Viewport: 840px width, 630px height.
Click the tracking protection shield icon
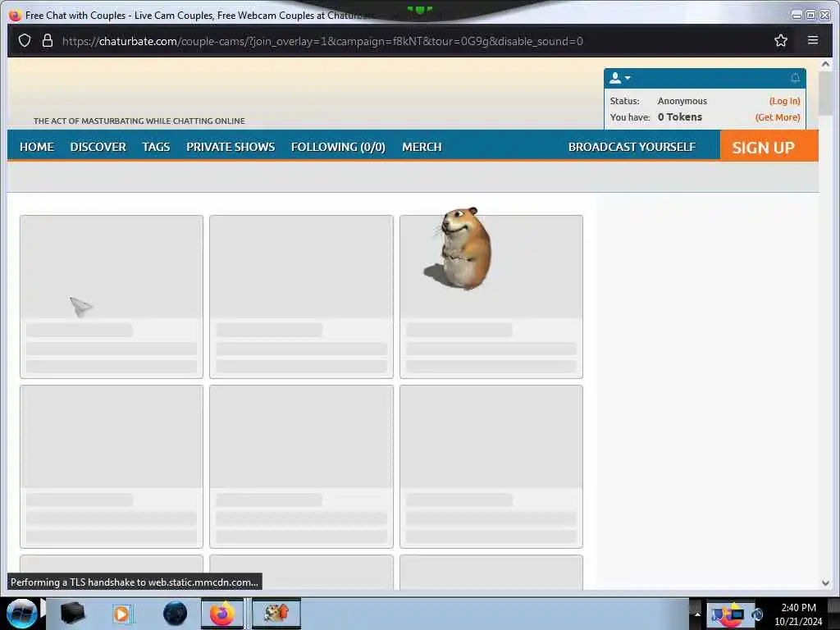pos(25,41)
